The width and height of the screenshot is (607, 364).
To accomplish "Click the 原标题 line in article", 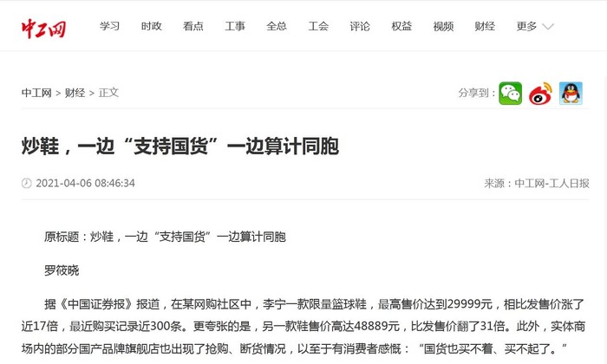I will (x=165, y=237).
